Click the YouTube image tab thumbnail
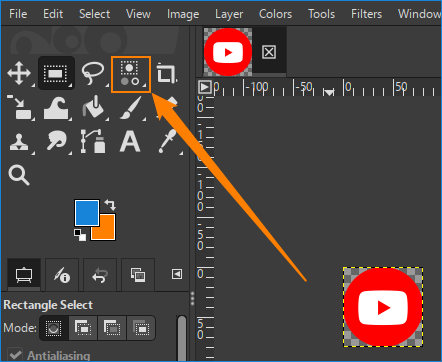Image resolution: width=442 pixels, height=362 pixels. 228,52
